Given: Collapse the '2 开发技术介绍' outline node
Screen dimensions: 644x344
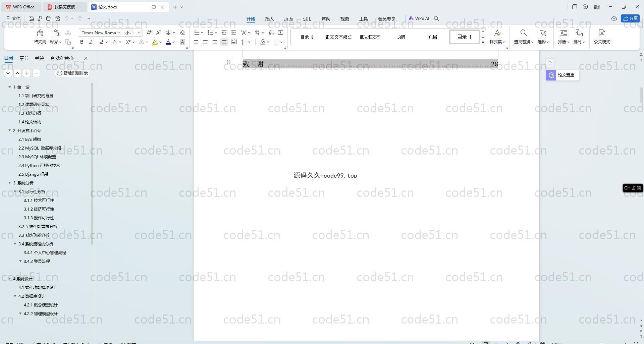Looking at the screenshot, I should click(10, 130).
